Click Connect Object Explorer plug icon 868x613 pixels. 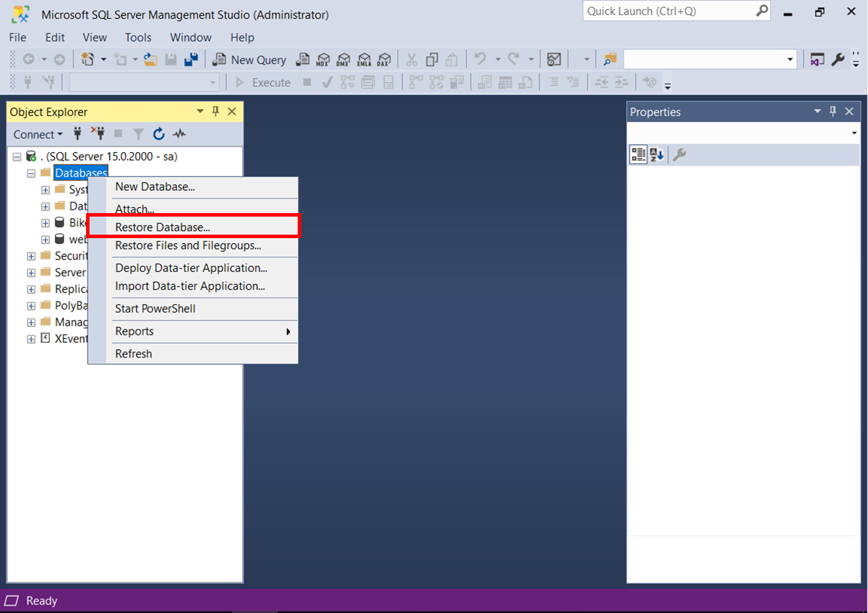[78, 134]
